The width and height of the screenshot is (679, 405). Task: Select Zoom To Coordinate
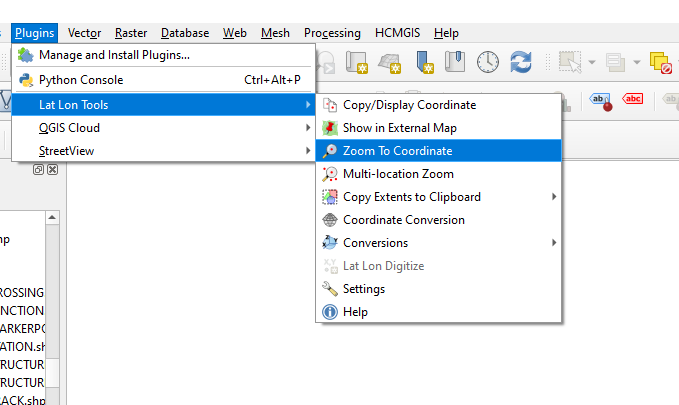pos(397,151)
